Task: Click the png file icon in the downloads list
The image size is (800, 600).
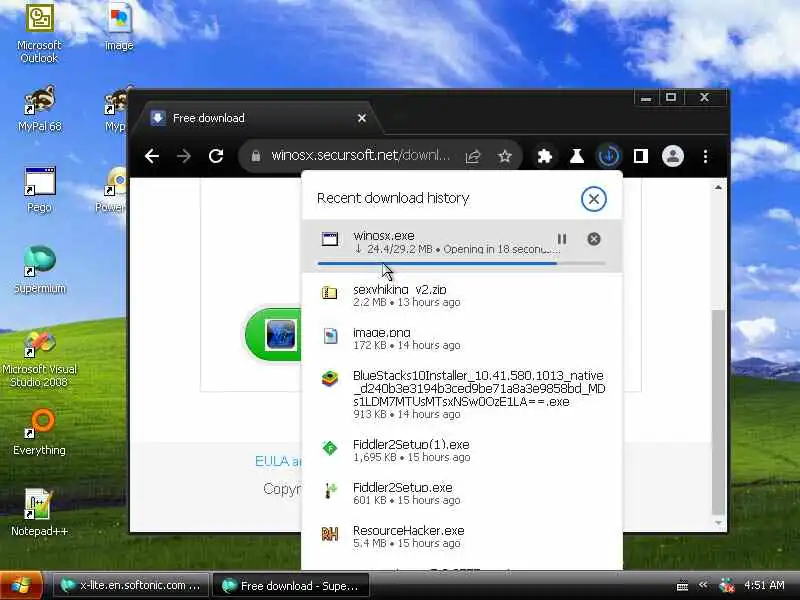Action: [330, 336]
